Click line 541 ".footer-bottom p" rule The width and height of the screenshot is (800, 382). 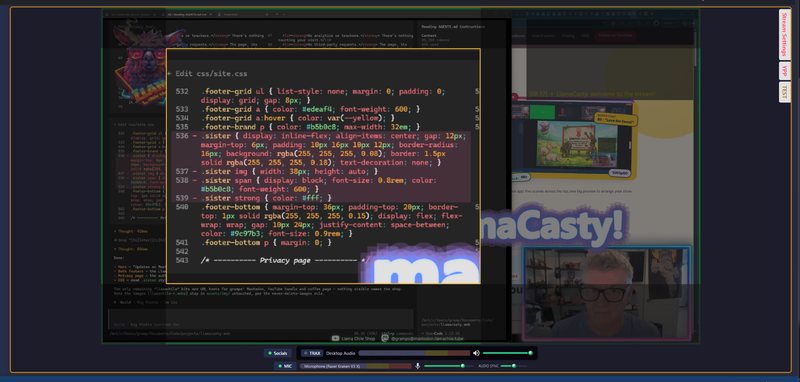pos(322,243)
